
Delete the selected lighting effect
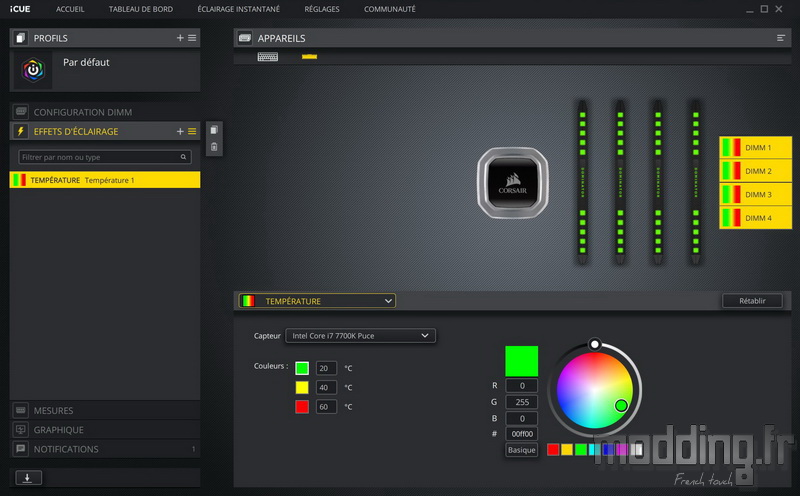[x=214, y=147]
